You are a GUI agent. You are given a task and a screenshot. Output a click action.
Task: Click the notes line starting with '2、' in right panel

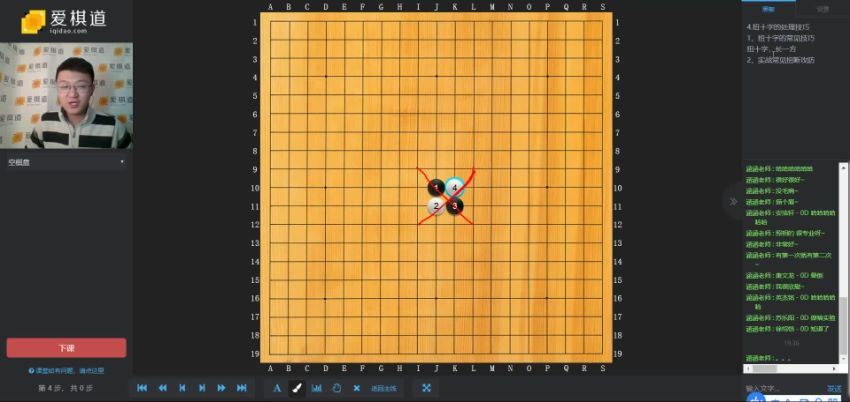pos(780,60)
